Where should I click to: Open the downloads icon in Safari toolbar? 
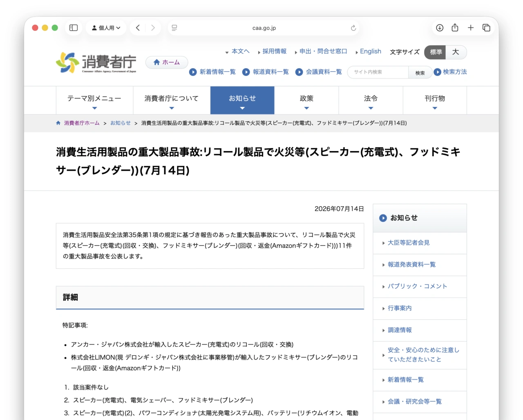click(x=440, y=28)
